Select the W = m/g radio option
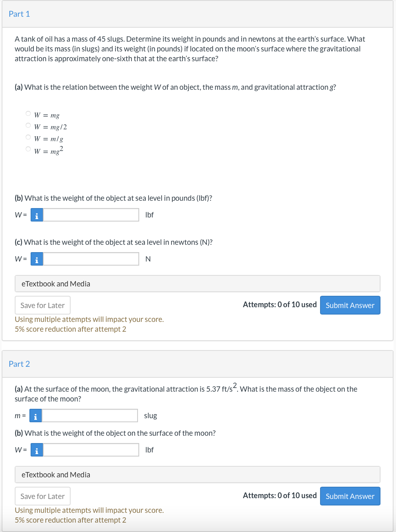The image size is (396, 532). click(x=28, y=137)
